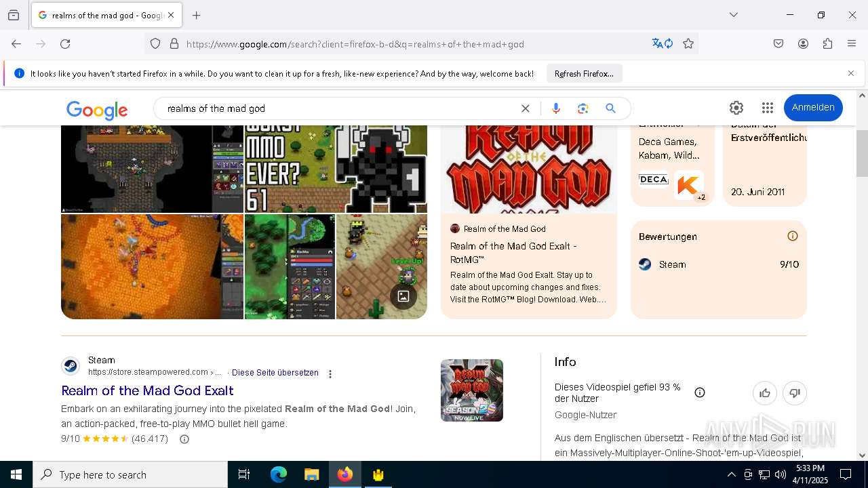The height and width of the screenshot is (488, 868).
Task: Reload the current page
Action: 65,44
